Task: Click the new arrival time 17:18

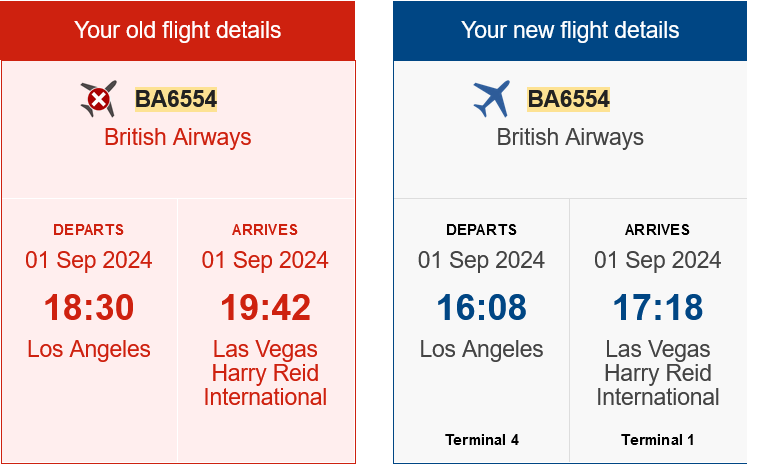Action: (658, 308)
